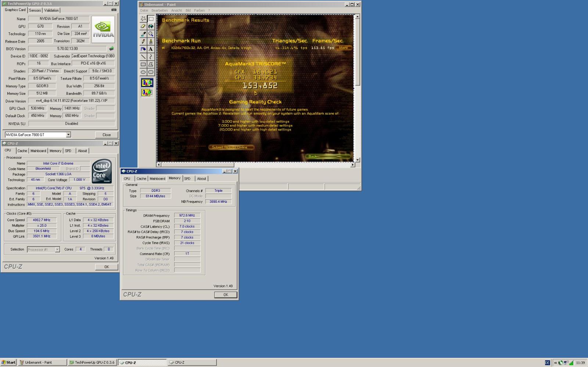
Task: Select the Line tool in Paint
Action: pos(143,57)
